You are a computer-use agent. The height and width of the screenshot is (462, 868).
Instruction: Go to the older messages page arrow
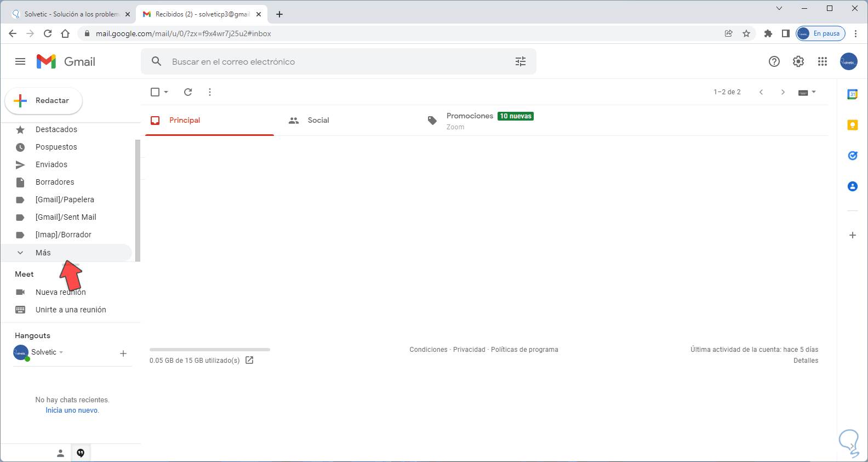(783, 92)
